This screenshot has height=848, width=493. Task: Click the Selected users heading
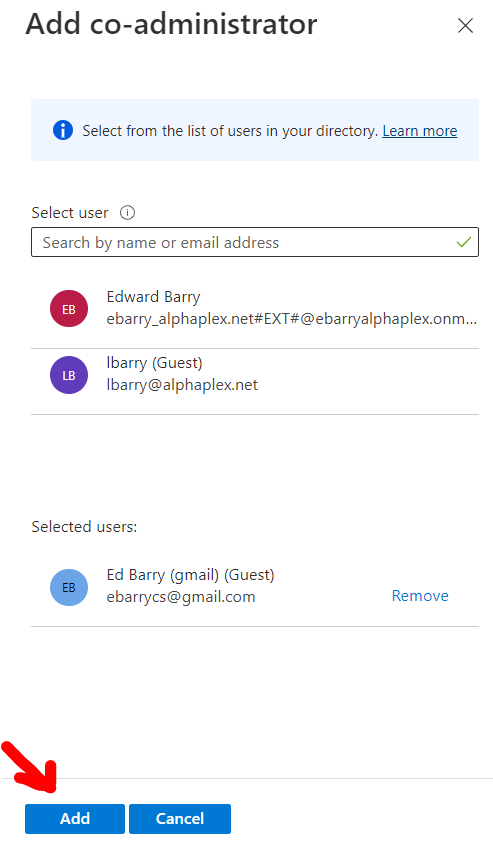(84, 526)
